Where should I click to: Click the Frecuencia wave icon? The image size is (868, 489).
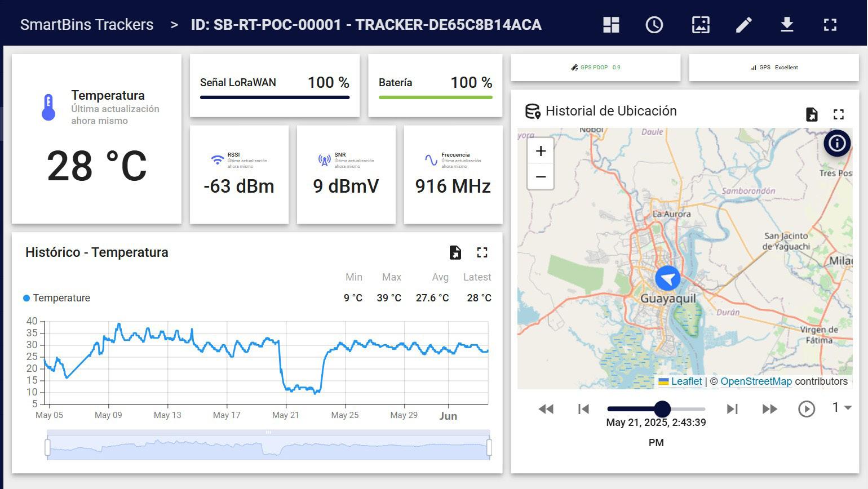[x=431, y=161]
